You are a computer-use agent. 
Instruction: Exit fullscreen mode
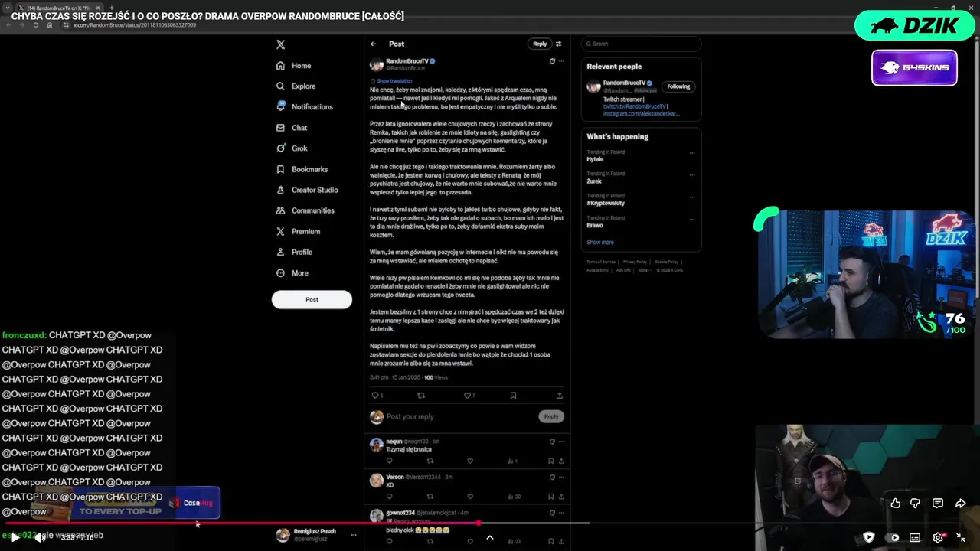961,537
